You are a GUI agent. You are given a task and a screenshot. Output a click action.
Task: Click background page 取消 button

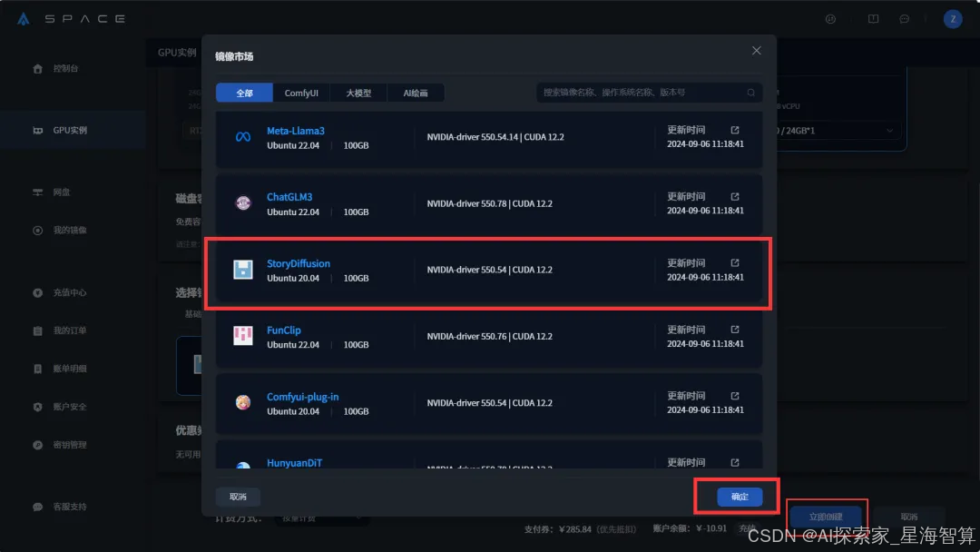(x=908, y=517)
